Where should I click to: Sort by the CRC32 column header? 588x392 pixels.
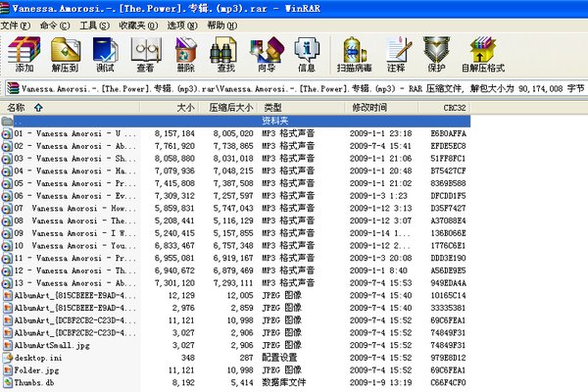click(444, 108)
